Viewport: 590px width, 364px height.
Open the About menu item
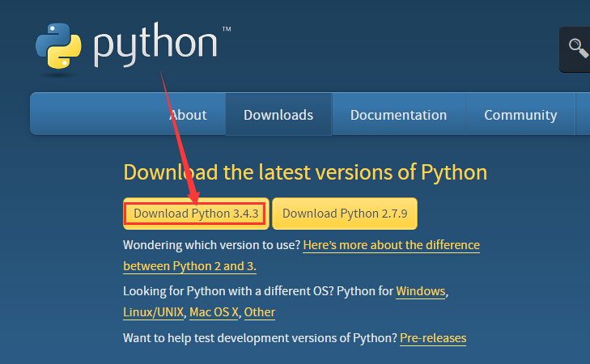[188, 115]
